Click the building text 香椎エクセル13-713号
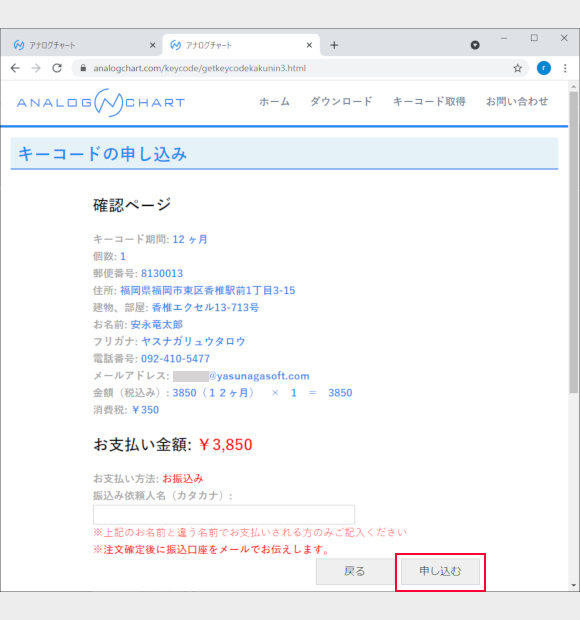 click(205, 308)
